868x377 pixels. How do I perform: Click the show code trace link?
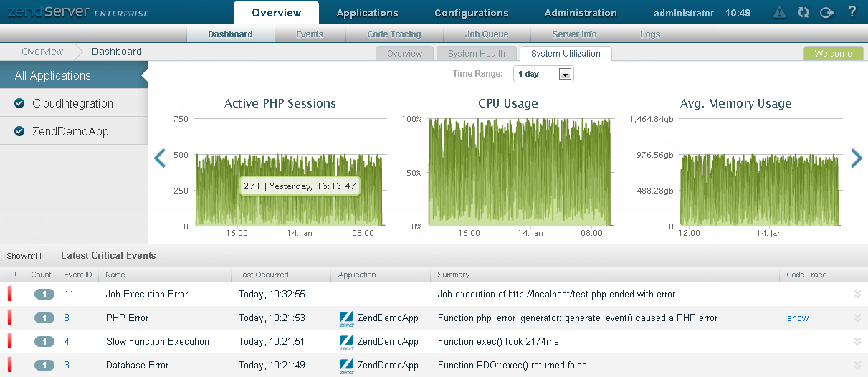tap(797, 318)
